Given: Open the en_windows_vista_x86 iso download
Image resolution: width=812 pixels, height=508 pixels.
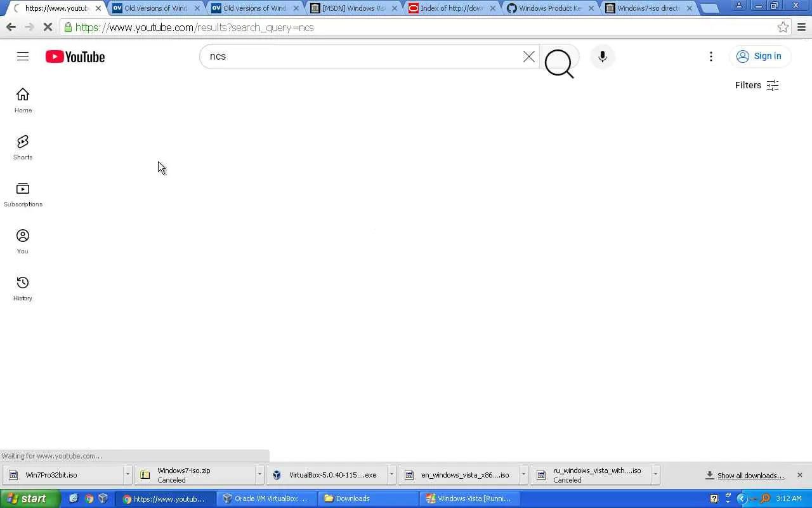Looking at the screenshot, I should click(x=459, y=475).
